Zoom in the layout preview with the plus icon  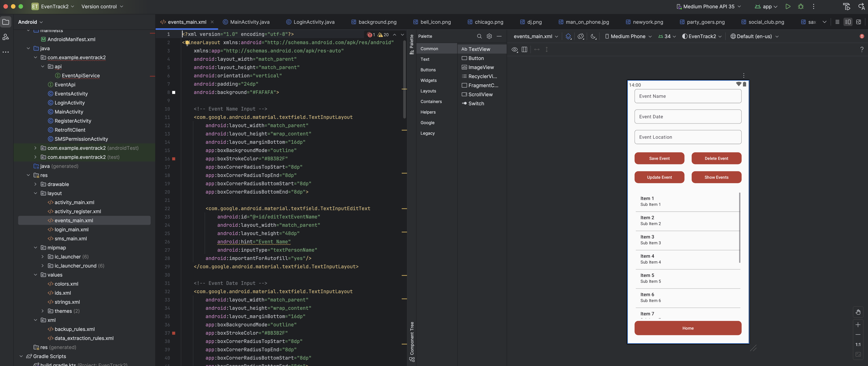(858, 324)
